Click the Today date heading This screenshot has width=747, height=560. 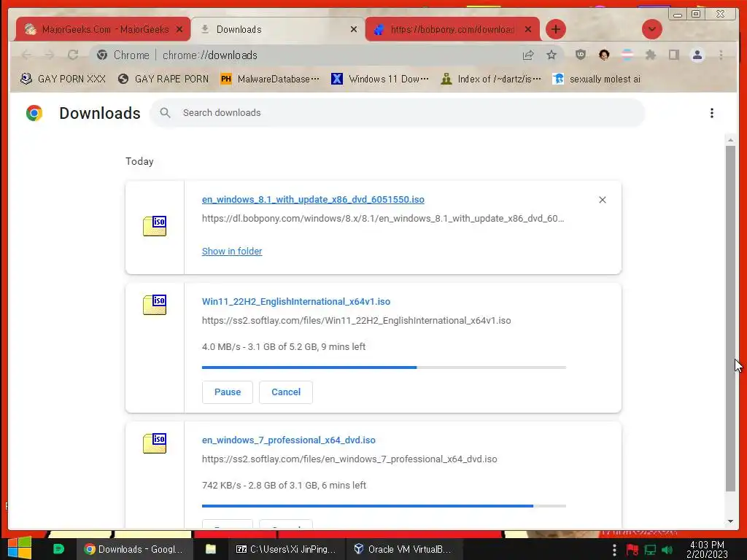[x=139, y=161]
